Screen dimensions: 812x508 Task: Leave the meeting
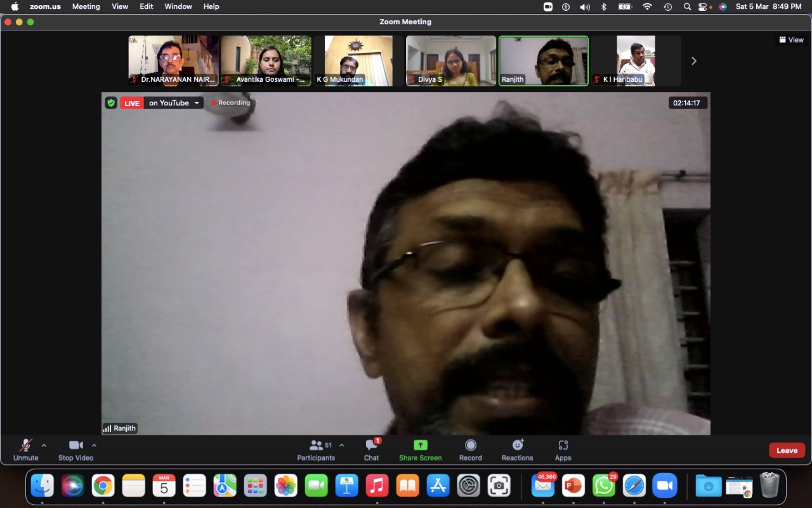787,450
